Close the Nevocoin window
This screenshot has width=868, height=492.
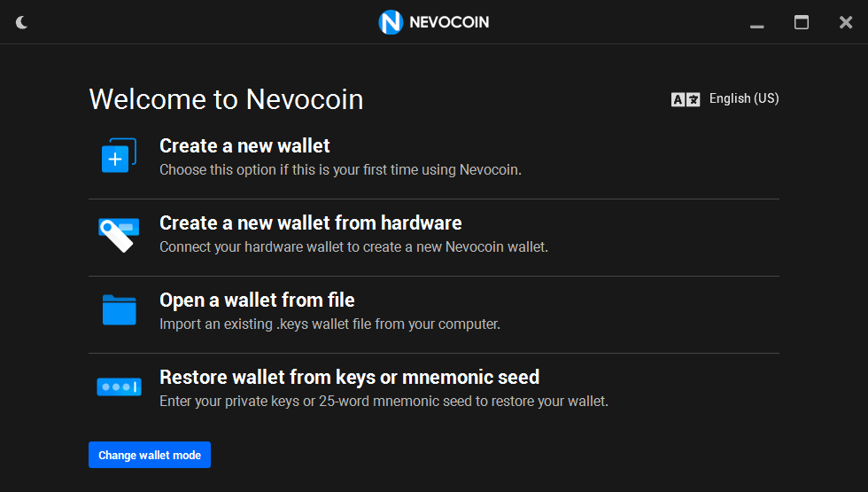click(845, 22)
